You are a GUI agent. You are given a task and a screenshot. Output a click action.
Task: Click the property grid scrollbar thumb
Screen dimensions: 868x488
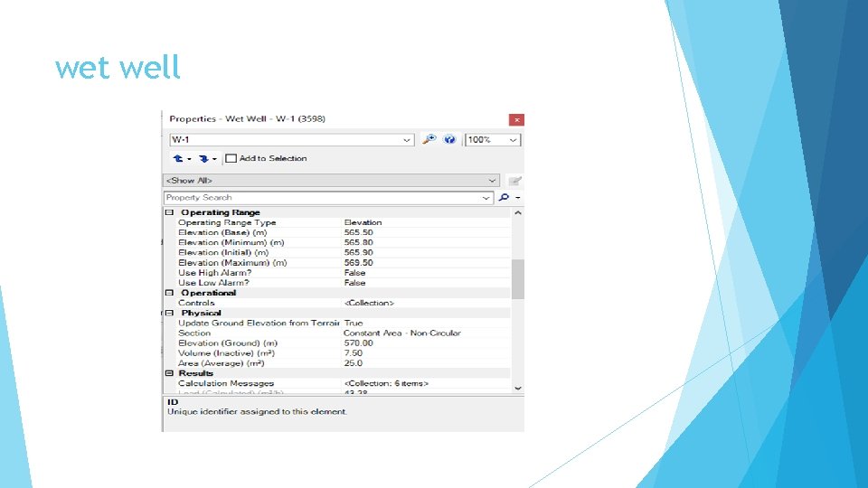pos(518,279)
